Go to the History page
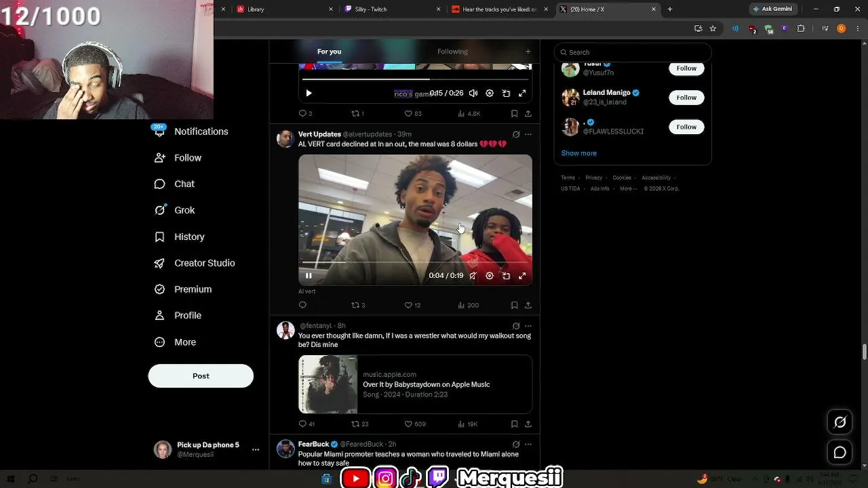Image resolution: width=868 pixels, height=488 pixels. pyautogui.click(x=180, y=237)
